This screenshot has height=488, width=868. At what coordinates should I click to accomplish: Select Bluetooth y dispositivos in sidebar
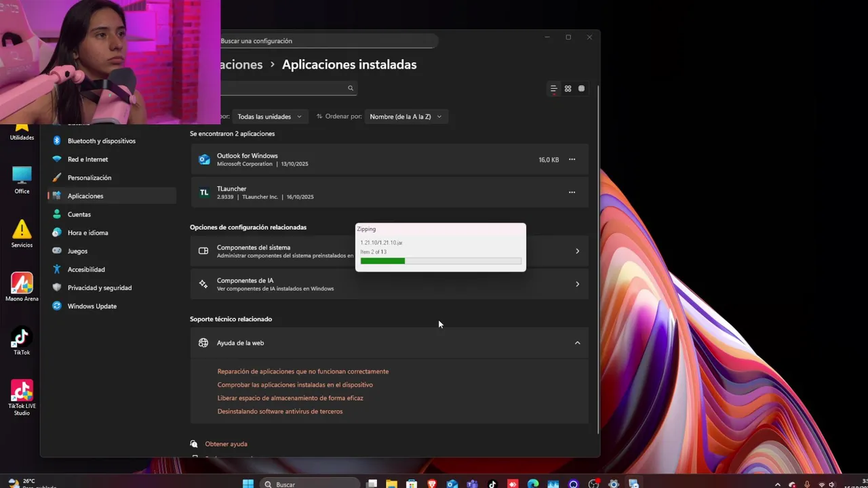[112, 141]
